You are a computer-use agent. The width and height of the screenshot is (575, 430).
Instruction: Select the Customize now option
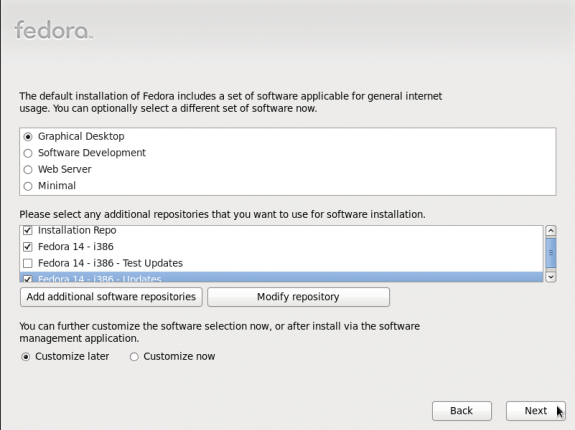click(x=134, y=357)
